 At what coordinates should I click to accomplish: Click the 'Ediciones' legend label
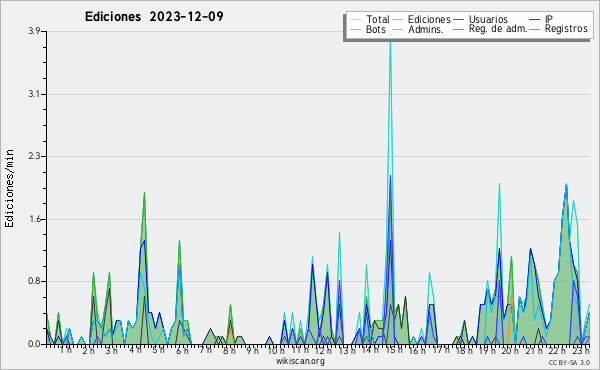coord(429,19)
